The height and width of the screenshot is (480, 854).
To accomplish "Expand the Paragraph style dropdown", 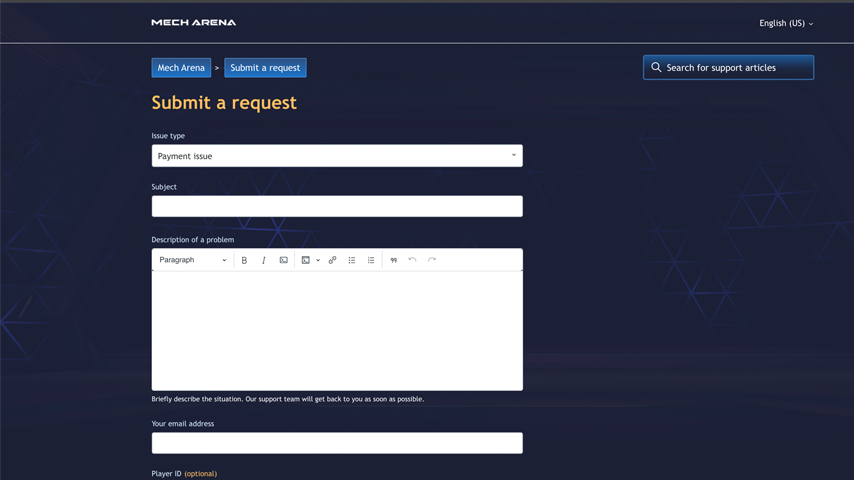I will 192,260.
